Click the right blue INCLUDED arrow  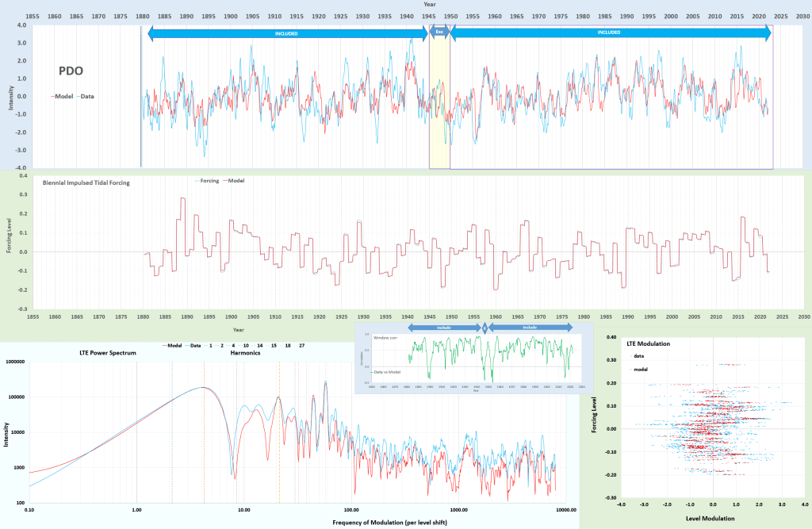pos(610,33)
